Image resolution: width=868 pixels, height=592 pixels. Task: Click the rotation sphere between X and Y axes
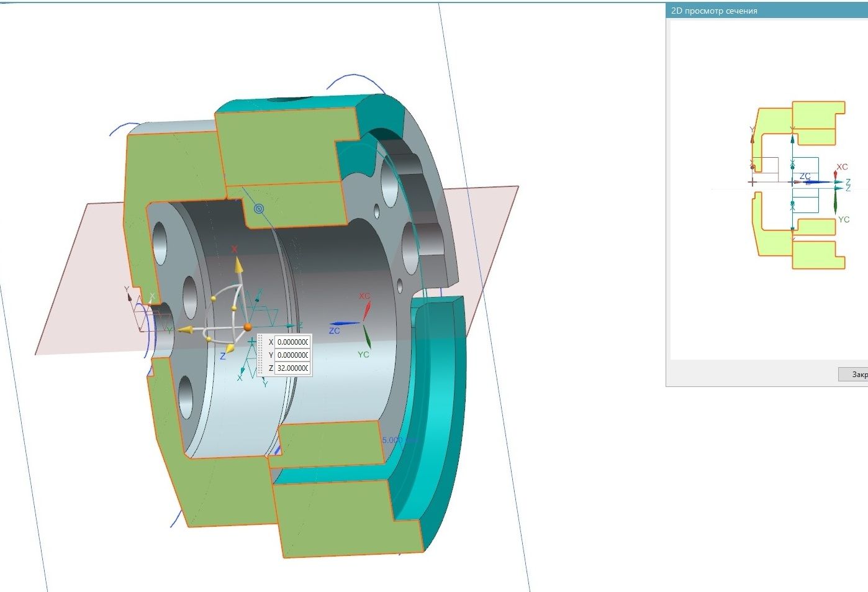[214, 299]
